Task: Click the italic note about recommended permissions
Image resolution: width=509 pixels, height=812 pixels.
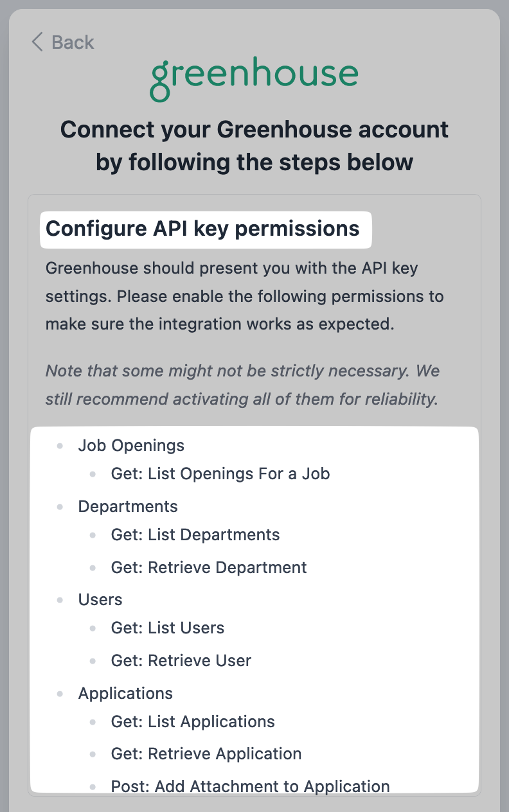Action: (242, 385)
